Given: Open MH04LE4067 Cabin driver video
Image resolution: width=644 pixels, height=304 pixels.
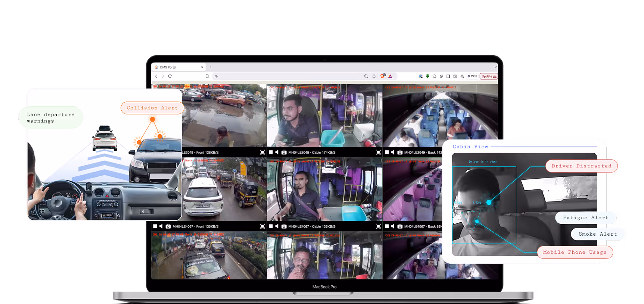Looking at the screenshot, I should [x=325, y=189].
